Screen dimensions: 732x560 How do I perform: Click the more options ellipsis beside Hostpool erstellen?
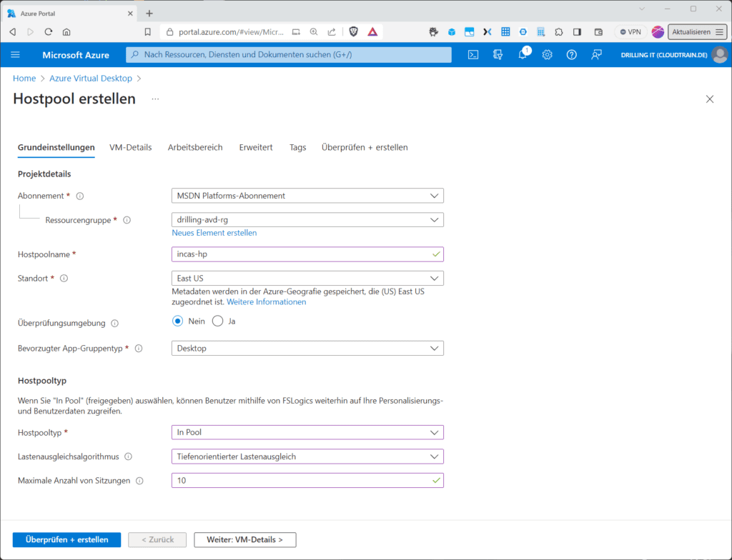pyautogui.click(x=155, y=99)
